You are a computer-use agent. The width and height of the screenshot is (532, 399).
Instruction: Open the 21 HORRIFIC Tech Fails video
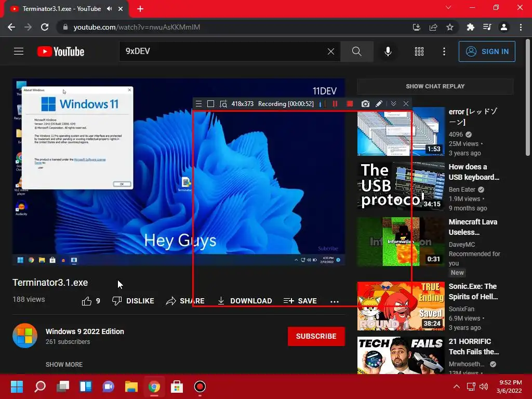pos(401,355)
